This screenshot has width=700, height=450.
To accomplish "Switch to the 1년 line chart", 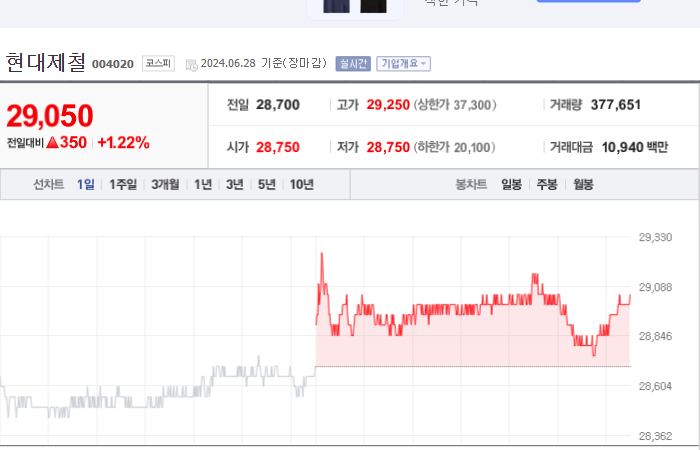I will click(x=203, y=184).
